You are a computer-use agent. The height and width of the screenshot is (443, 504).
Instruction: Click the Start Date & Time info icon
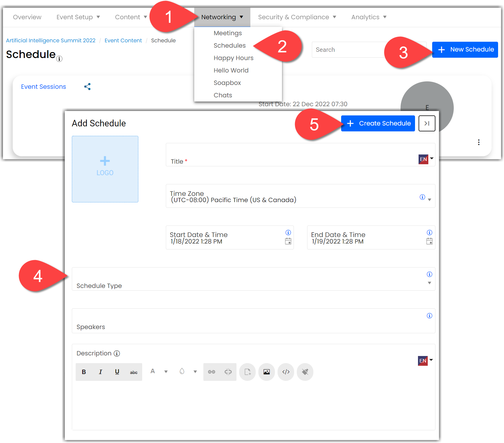pyautogui.click(x=288, y=233)
